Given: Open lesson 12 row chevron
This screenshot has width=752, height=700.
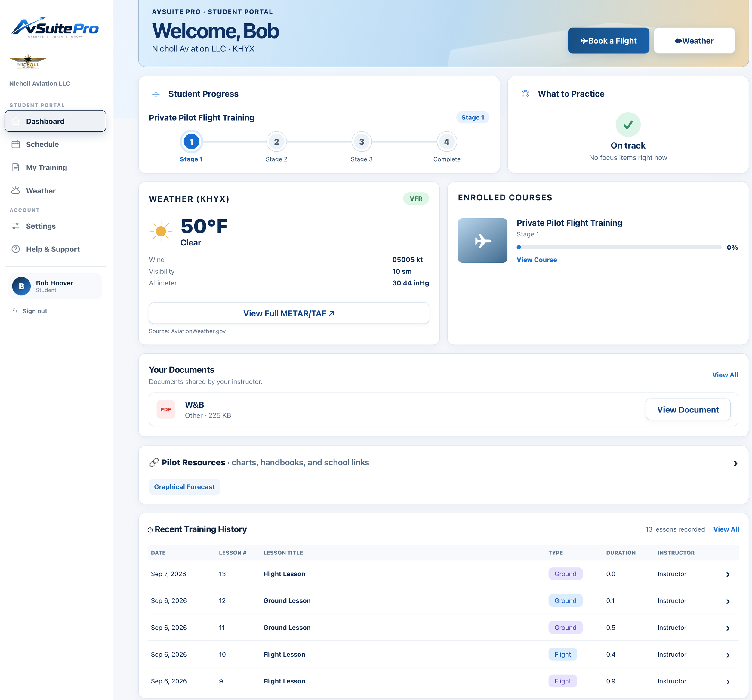Looking at the screenshot, I should click(x=728, y=601).
